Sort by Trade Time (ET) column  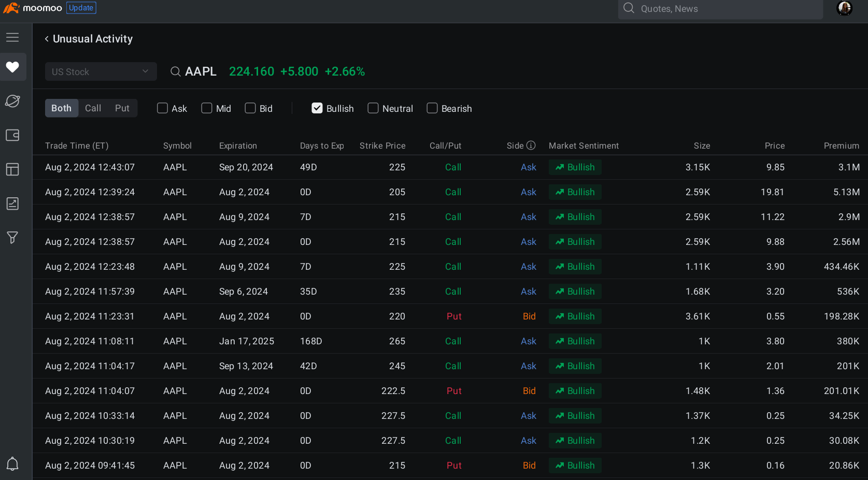coord(77,146)
